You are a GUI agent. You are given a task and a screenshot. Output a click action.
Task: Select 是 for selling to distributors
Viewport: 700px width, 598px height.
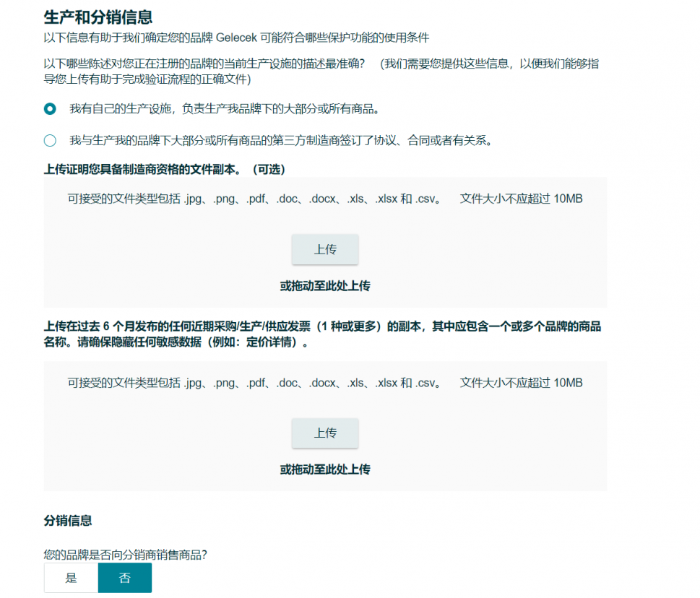coord(71,578)
